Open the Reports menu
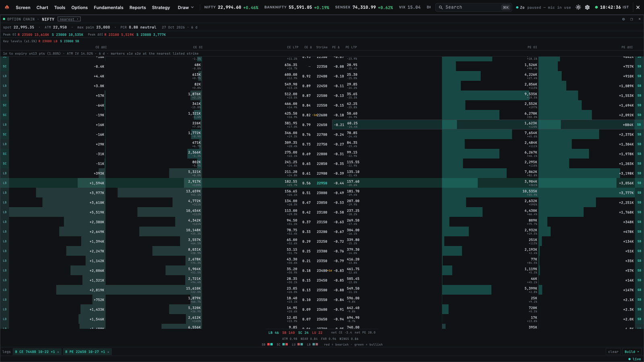Image resolution: width=644 pixels, height=362 pixels. [x=138, y=7]
